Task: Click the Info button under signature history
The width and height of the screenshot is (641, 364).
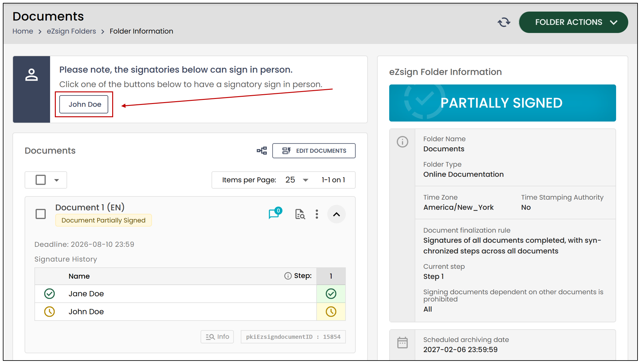Action: (x=217, y=337)
